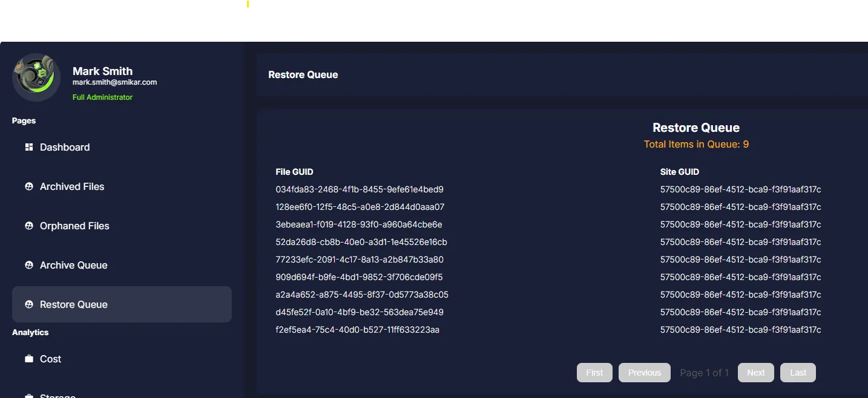Click the Restore Queue page header title
The height and width of the screenshot is (398, 868).
[303, 74]
